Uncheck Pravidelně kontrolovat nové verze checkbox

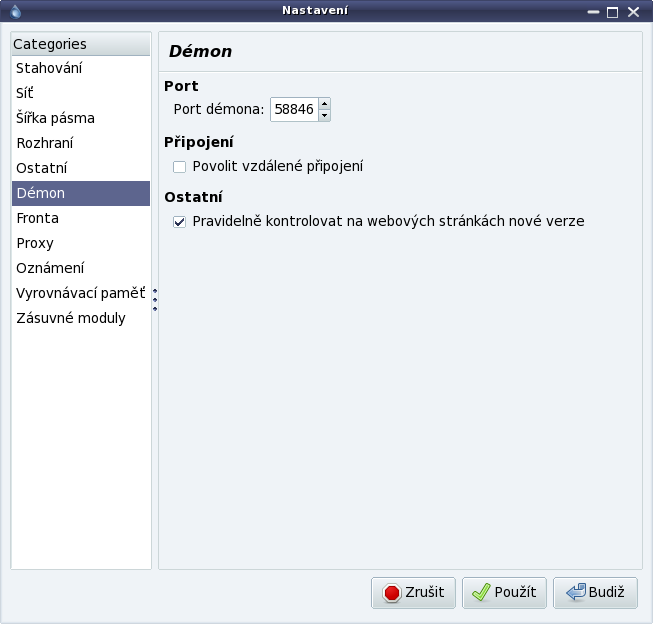(x=179, y=222)
